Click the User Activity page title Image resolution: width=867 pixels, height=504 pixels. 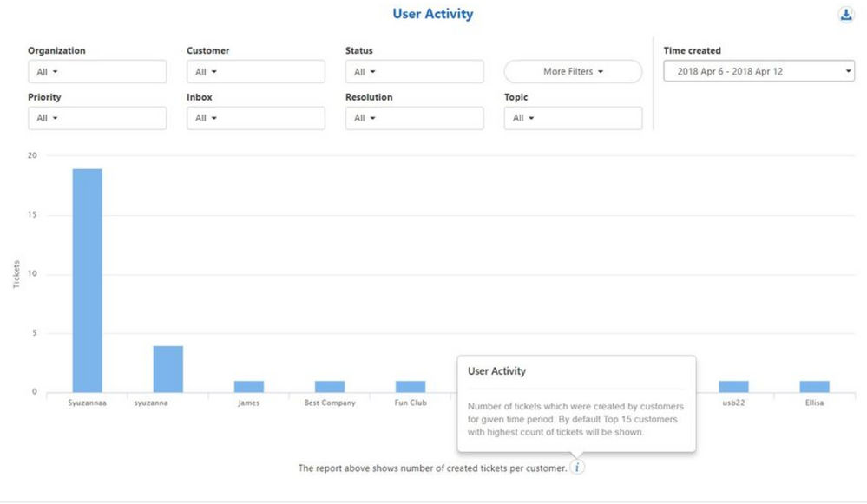(433, 14)
